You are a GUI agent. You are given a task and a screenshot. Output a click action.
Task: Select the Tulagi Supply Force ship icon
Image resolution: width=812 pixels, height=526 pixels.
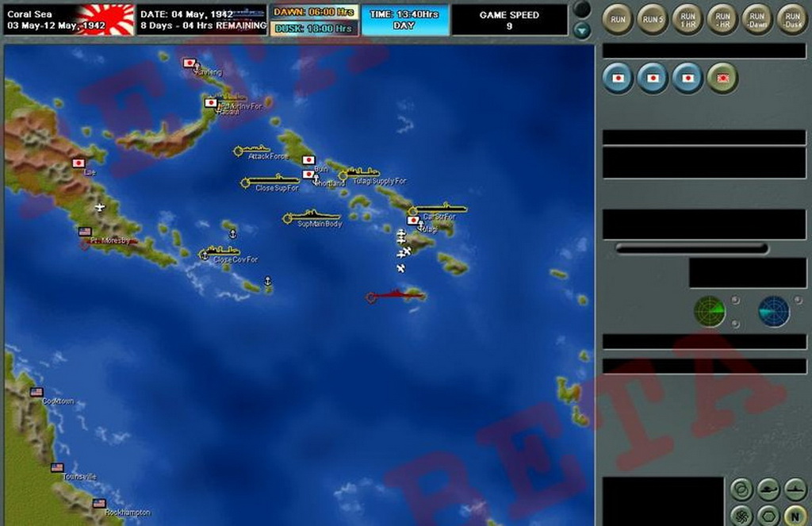point(362,174)
